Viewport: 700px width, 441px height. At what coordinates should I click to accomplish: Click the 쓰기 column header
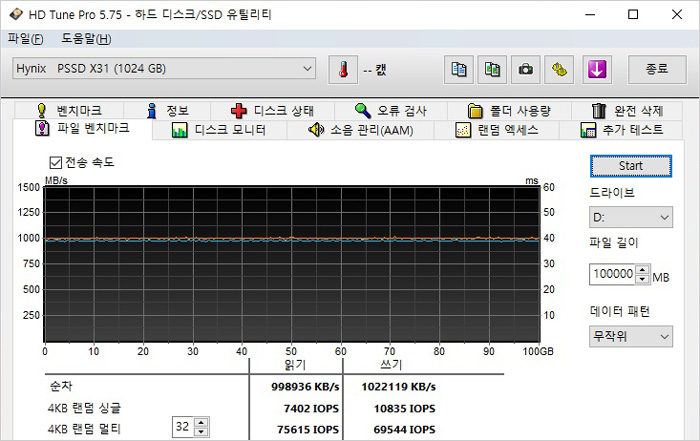point(392,365)
